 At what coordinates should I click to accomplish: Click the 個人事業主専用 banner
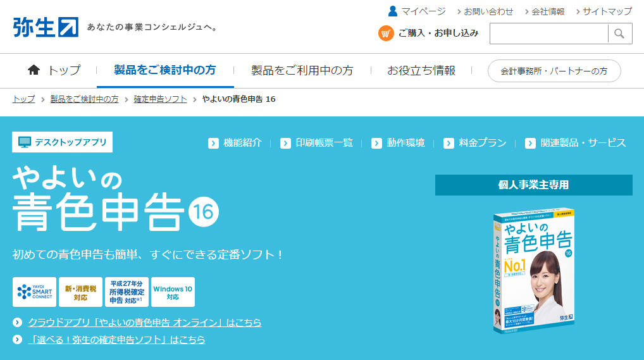click(x=533, y=185)
